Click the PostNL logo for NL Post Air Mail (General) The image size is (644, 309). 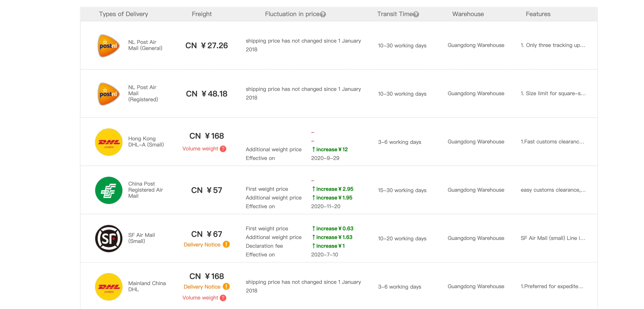(109, 45)
